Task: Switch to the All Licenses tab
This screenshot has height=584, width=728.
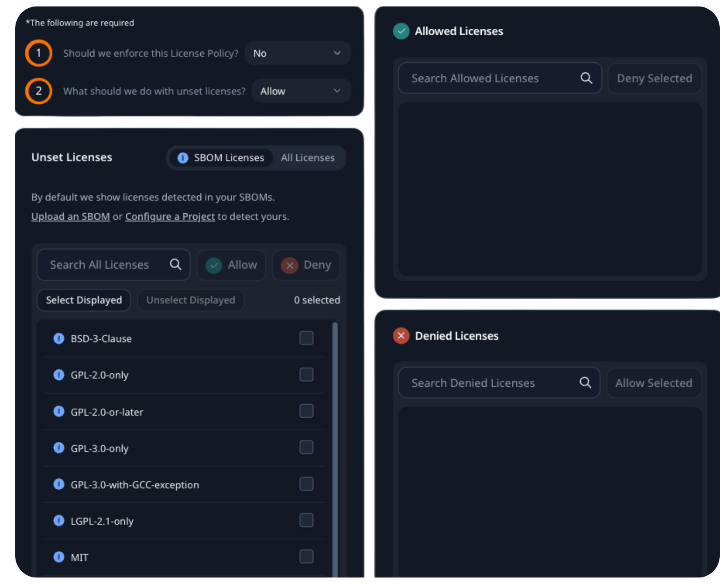Action: (x=308, y=157)
